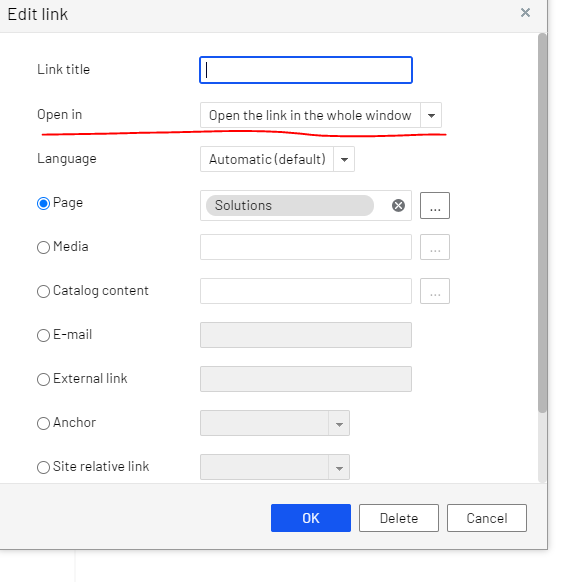
Task: Clear the Solutions page selection
Action: point(398,205)
